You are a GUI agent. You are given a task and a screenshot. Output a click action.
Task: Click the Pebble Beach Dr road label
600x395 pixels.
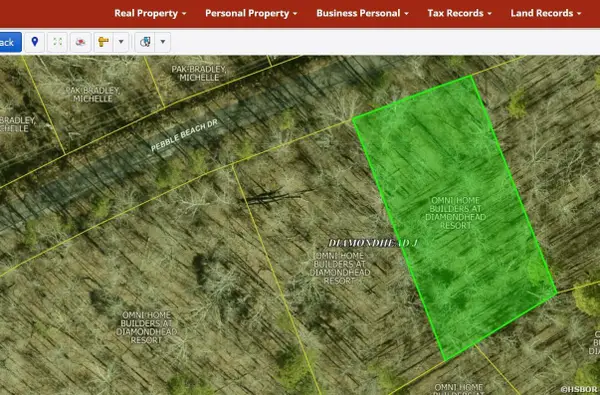click(x=184, y=135)
